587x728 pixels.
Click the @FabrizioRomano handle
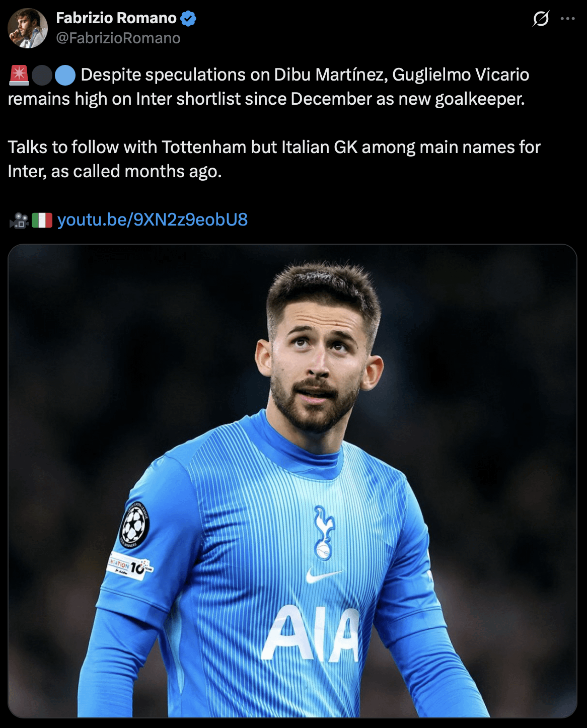pos(118,38)
